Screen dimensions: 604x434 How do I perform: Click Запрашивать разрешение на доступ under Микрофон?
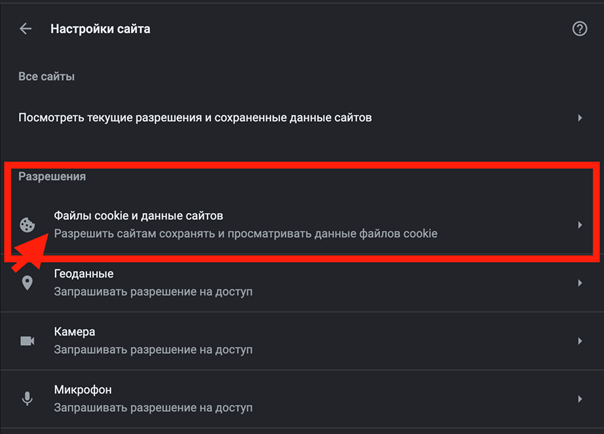point(153,407)
